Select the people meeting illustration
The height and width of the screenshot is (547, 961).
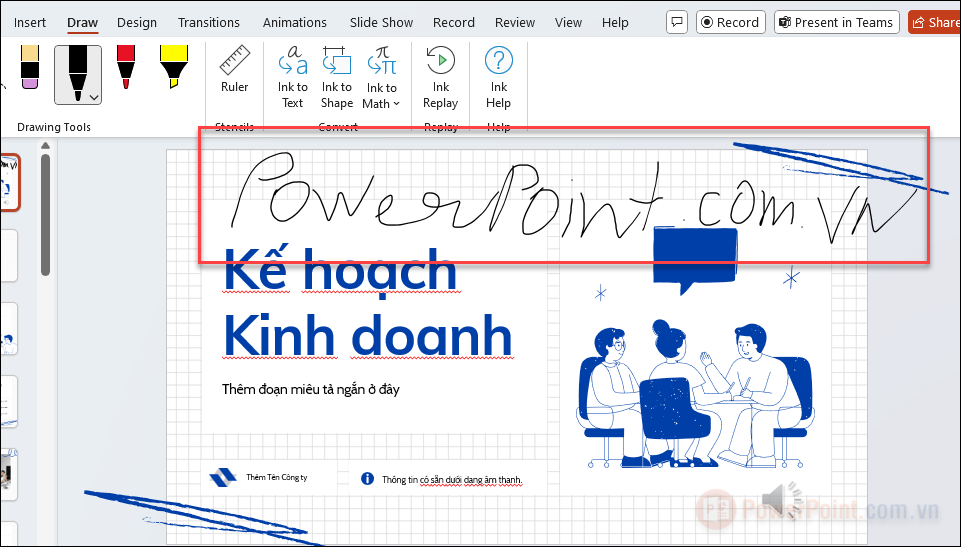(696, 394)
